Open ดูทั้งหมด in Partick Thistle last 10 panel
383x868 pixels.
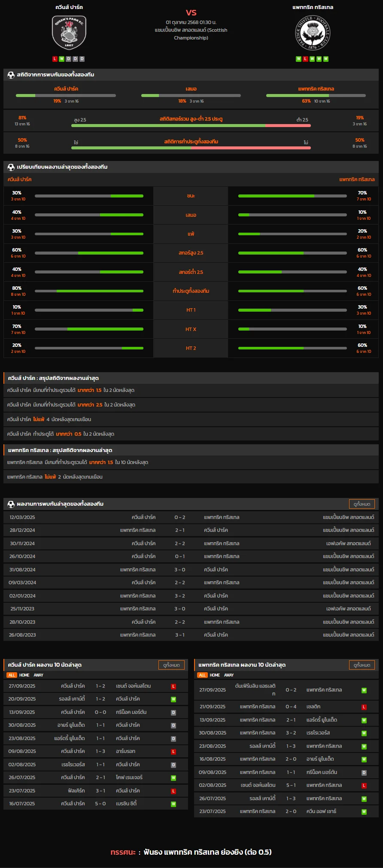pyautogui.click(x=362, y=665)
